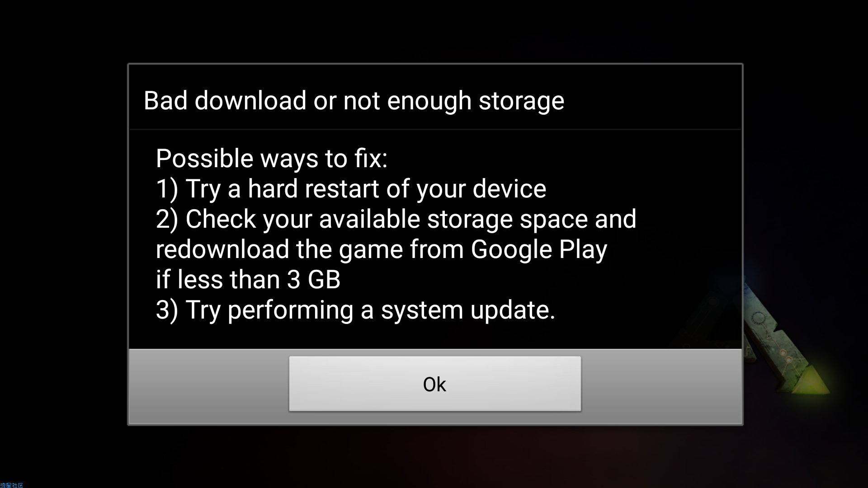Screen dimensions: 868x488
Task: Click the dark background above the dialog
Action: click(x=434, y=32)
